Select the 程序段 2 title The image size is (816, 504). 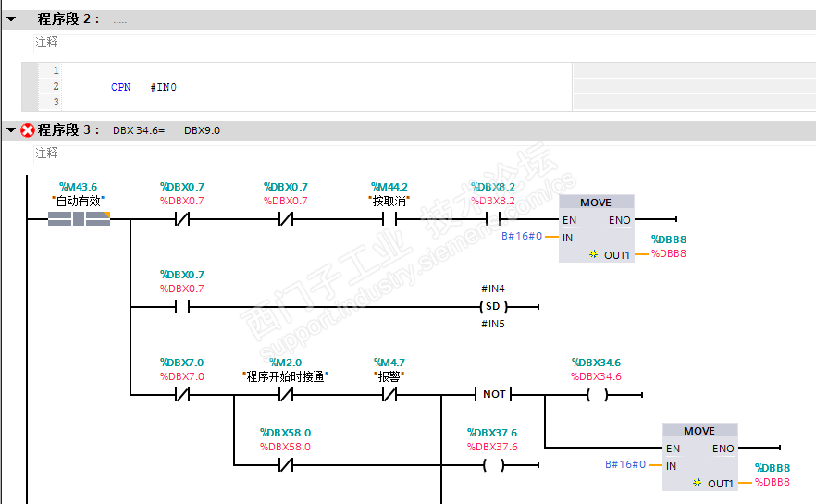pos(68,19)
